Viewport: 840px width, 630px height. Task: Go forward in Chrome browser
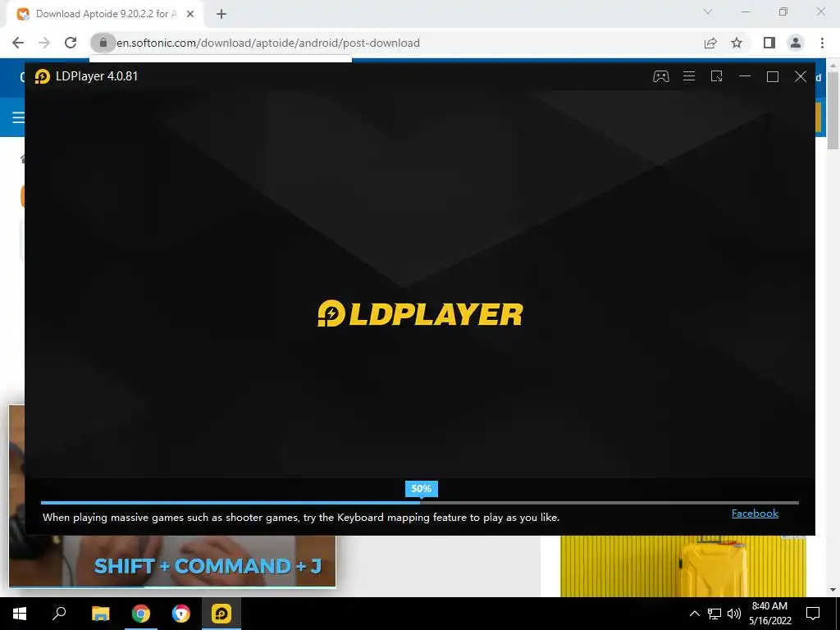point(44,43)
